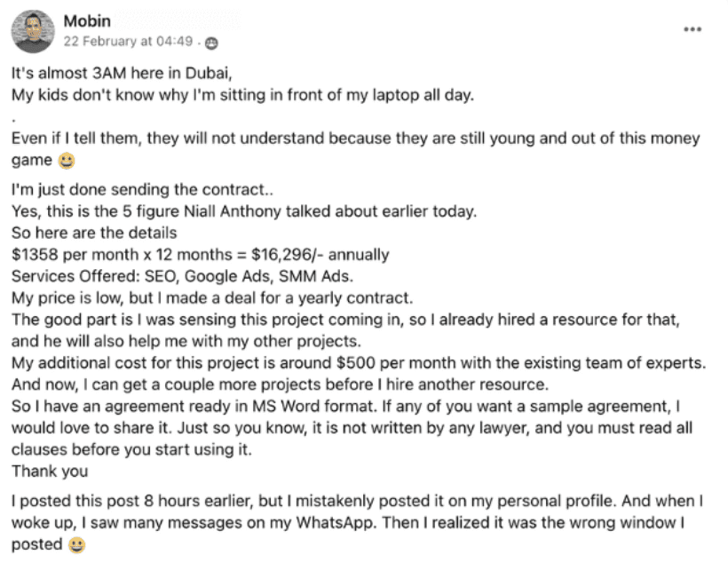728x563 pixels.
Task: Open the Mobin profile name link
Action: pos(87,21)
